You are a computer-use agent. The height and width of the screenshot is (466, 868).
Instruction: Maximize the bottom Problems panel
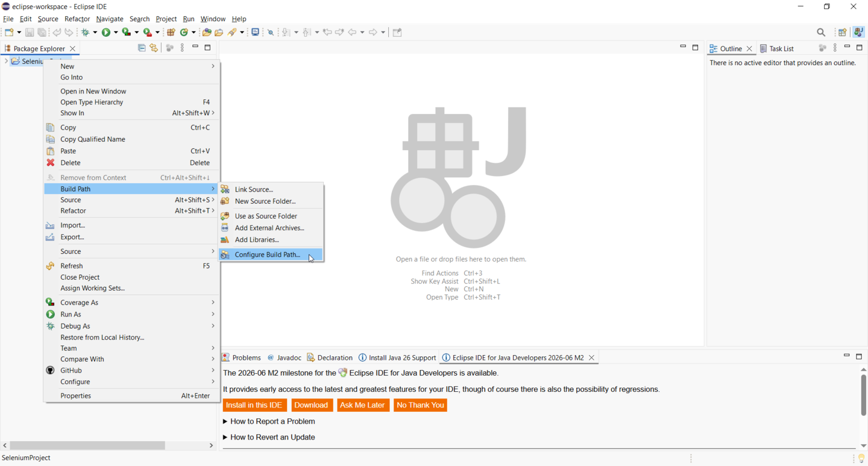point(860,357)
